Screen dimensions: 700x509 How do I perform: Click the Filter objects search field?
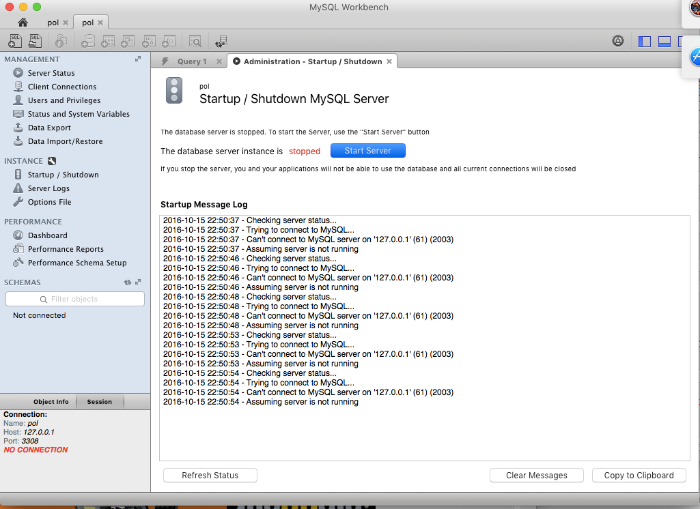coord(75,299)
